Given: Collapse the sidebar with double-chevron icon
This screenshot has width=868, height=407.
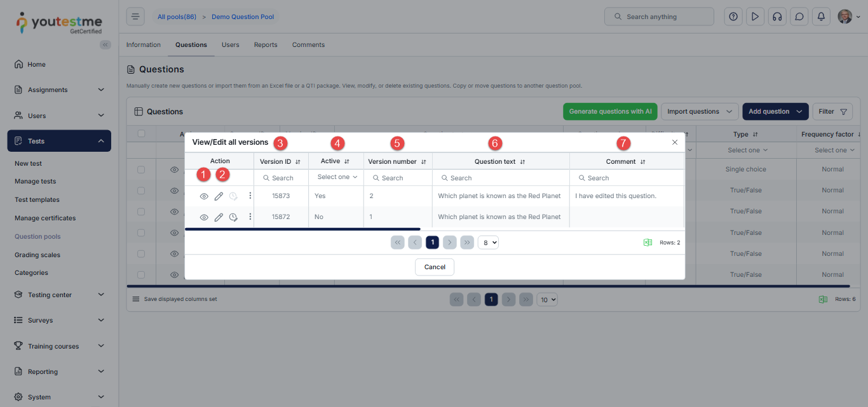Looking at the screenshot, I should [105, 44].
